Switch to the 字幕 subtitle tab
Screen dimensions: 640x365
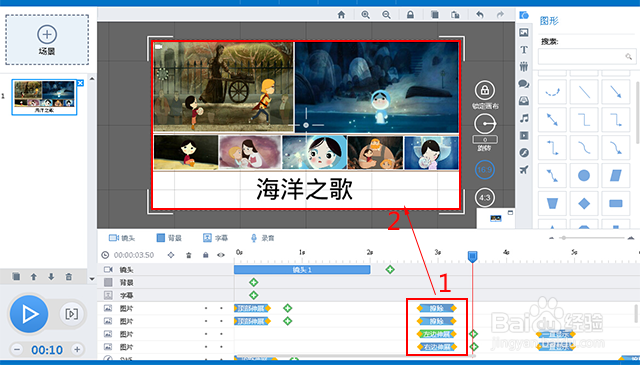216,238
